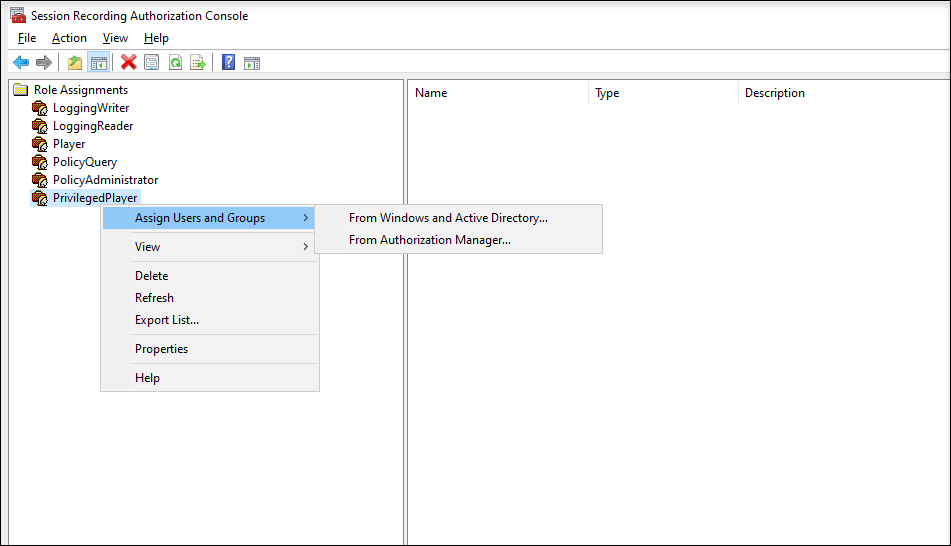Open the Action menu in menu bar
951x546 pixels.
(x=69, y=38)
